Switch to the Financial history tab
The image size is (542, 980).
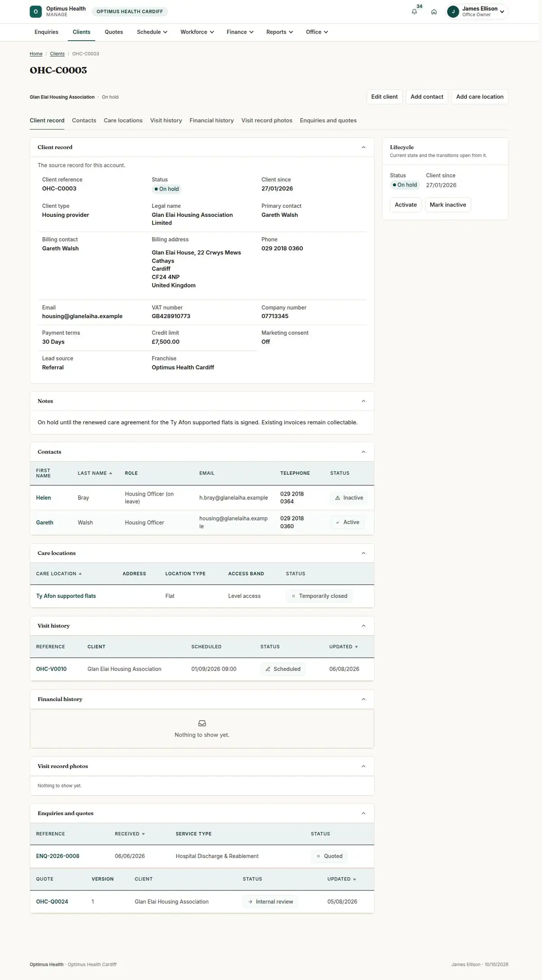(x=212, y=121)
